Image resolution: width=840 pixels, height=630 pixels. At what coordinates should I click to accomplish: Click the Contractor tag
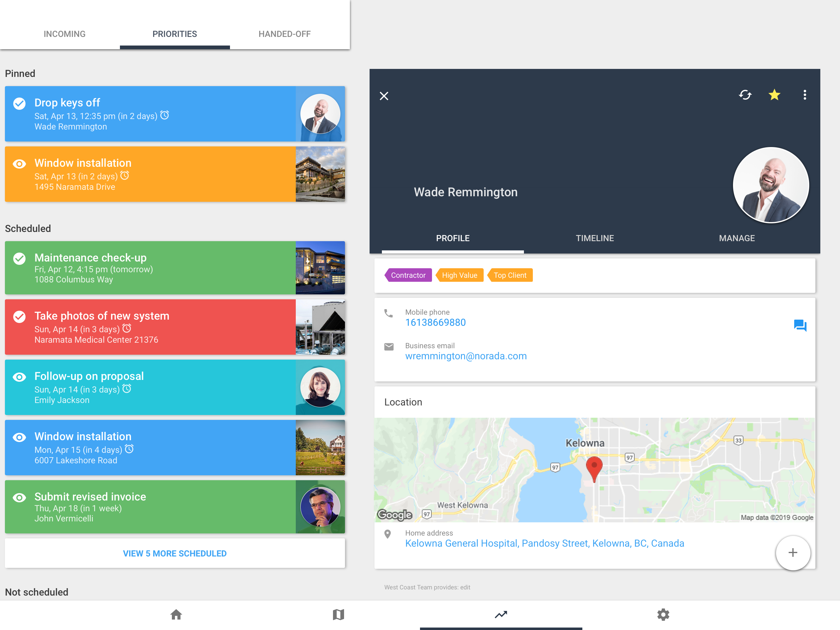pos(408,275)
